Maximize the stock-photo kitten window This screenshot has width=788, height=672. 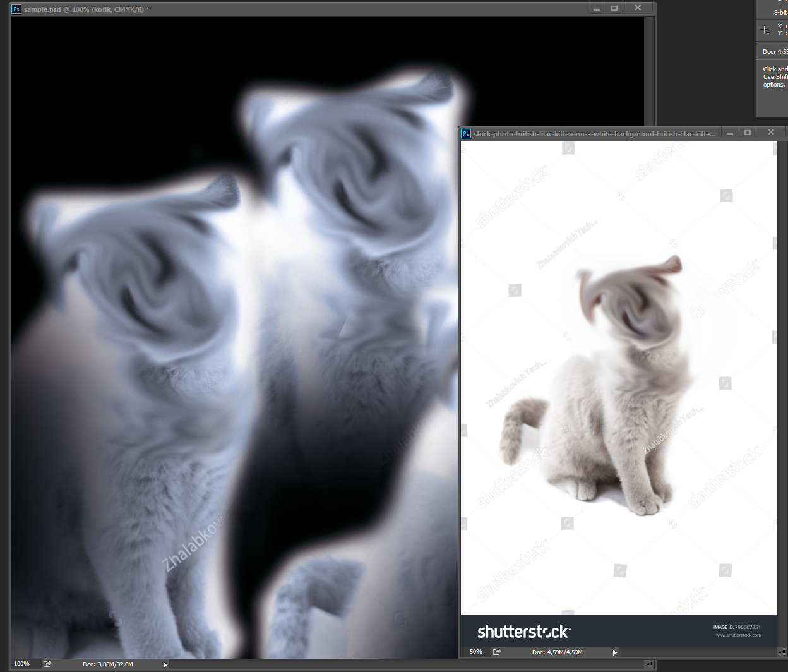748,133
